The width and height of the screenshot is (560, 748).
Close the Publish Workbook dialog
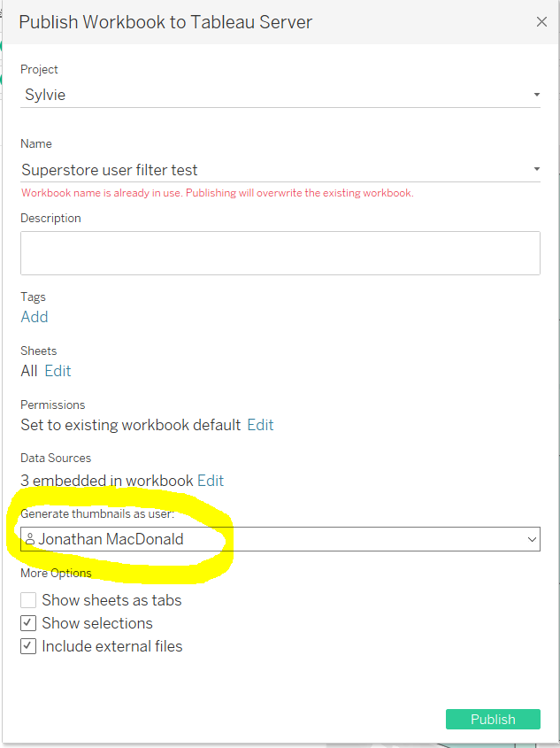pos(541,22)
